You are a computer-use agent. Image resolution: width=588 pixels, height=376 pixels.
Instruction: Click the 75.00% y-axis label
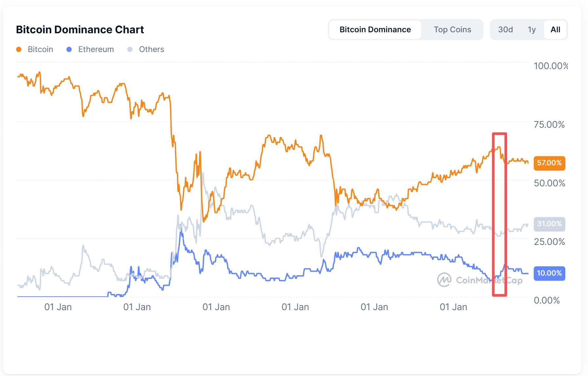pyautogui.click(x=549, y=124)
